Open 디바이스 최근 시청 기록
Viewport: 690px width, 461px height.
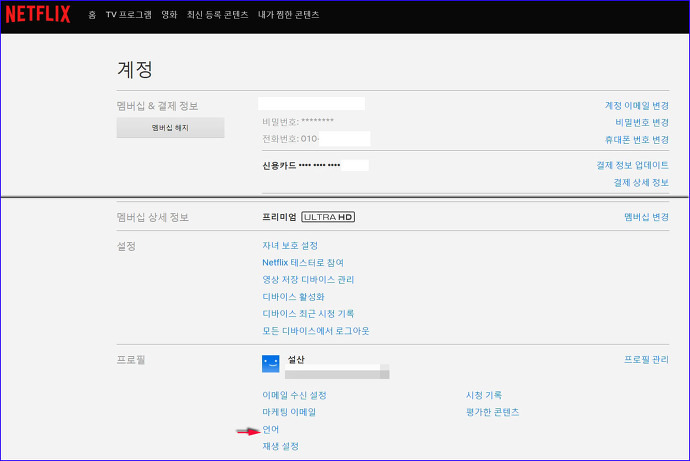click(x=308, y=314)
